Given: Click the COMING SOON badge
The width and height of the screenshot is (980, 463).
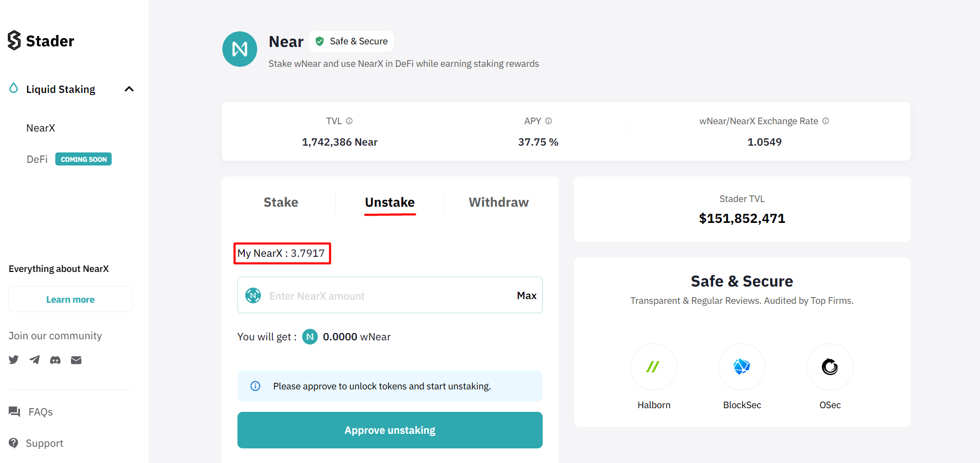Looking at the screenshot, I should [83, 159].
